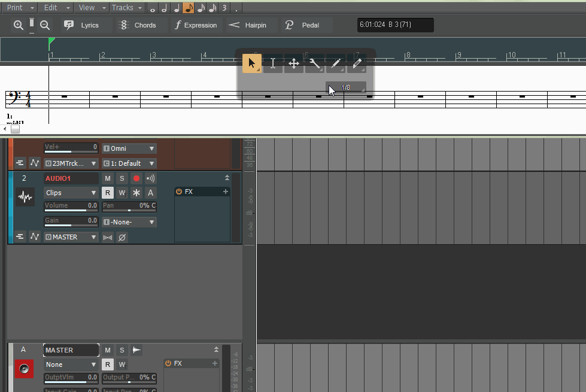Choose the Smart select arrow tool
This screenshot has width=586, height=392.
(252, 63)
